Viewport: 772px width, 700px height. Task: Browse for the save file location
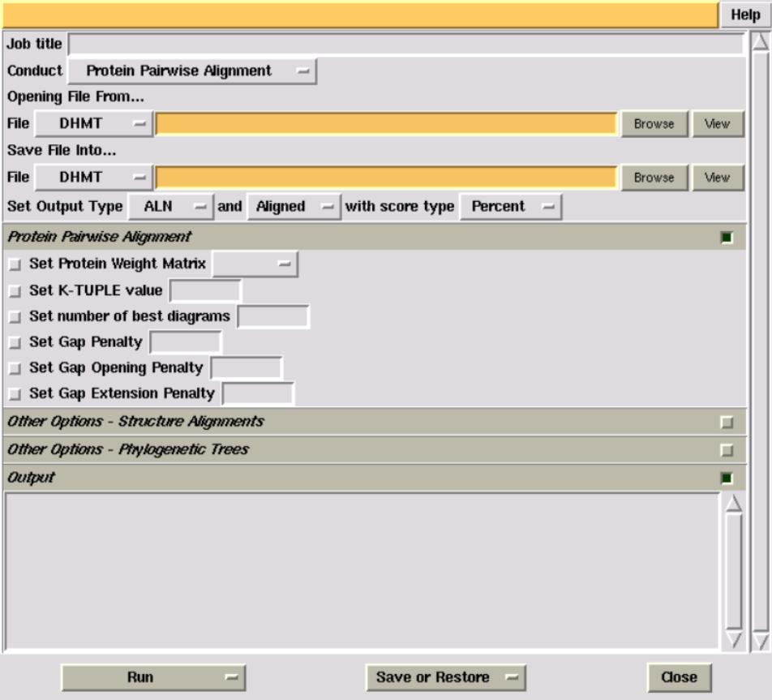tap(654, 178)
